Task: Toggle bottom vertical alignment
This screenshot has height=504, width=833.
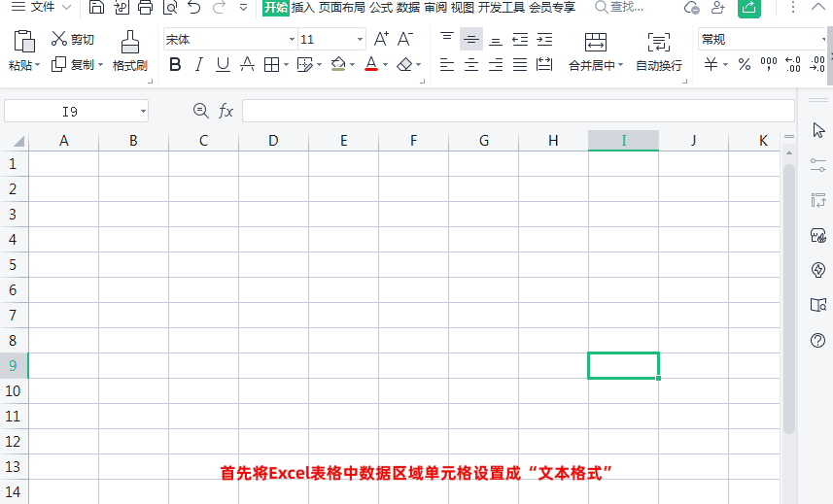Action: (496, 41)
